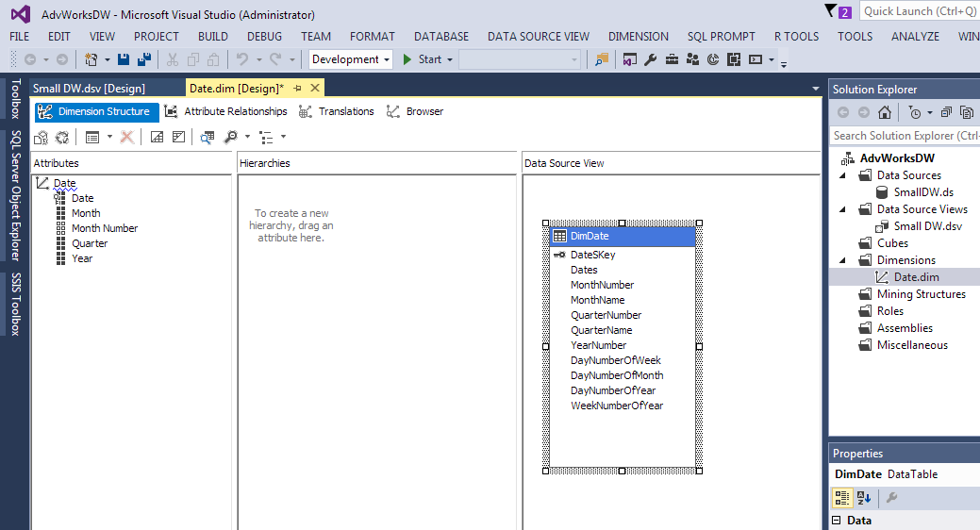Switch to the Attribute Relationships tab
This screenshot has width=980, height=530.
(226, 111)
